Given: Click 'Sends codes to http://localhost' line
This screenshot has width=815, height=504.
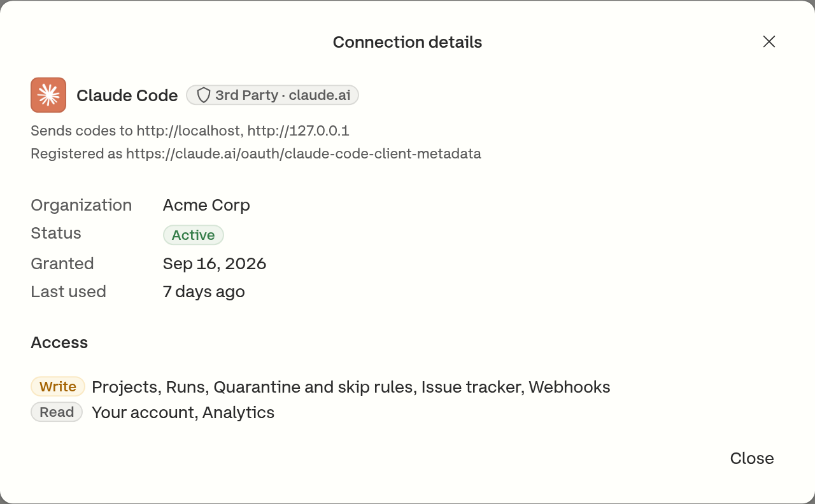Looking at the screenshot, I should (190, 131).
